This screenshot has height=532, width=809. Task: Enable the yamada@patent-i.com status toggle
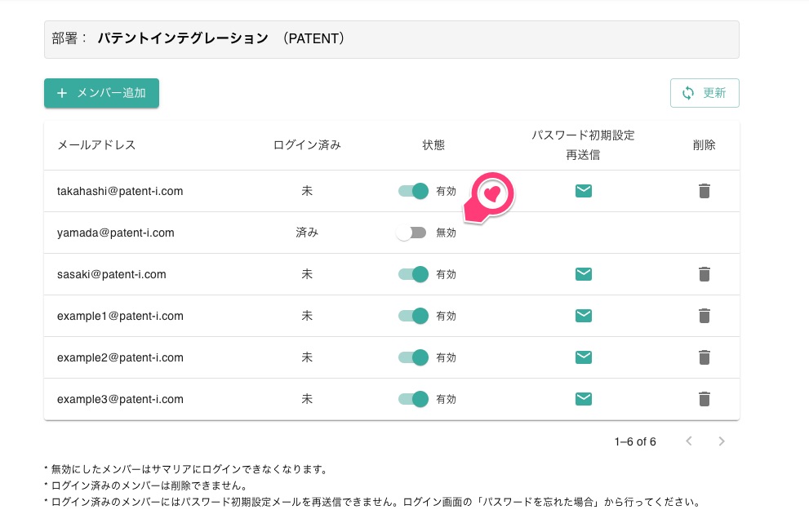pyautogui.click(x=411, y=233)
